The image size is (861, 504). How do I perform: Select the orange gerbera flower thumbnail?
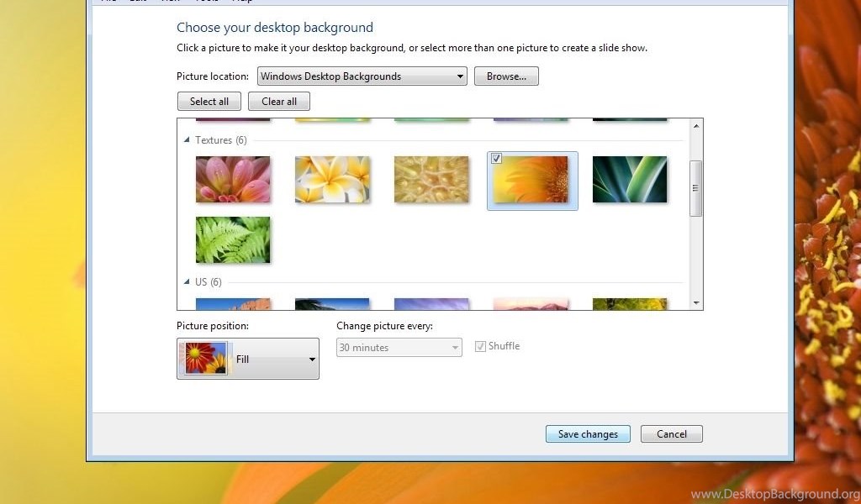pyautogui.click(x=531, y=179)
